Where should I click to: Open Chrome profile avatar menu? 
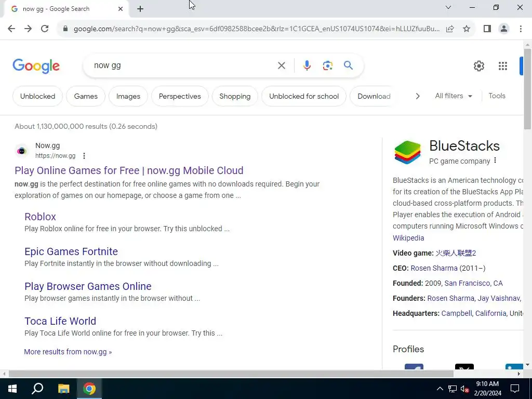[x=504, y=29]
